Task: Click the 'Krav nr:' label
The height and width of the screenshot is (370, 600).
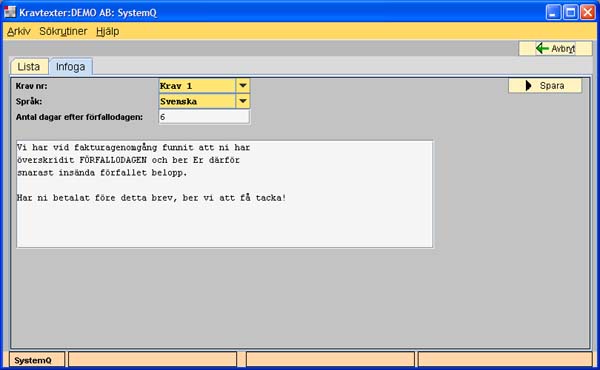Action: pos(31,86)
